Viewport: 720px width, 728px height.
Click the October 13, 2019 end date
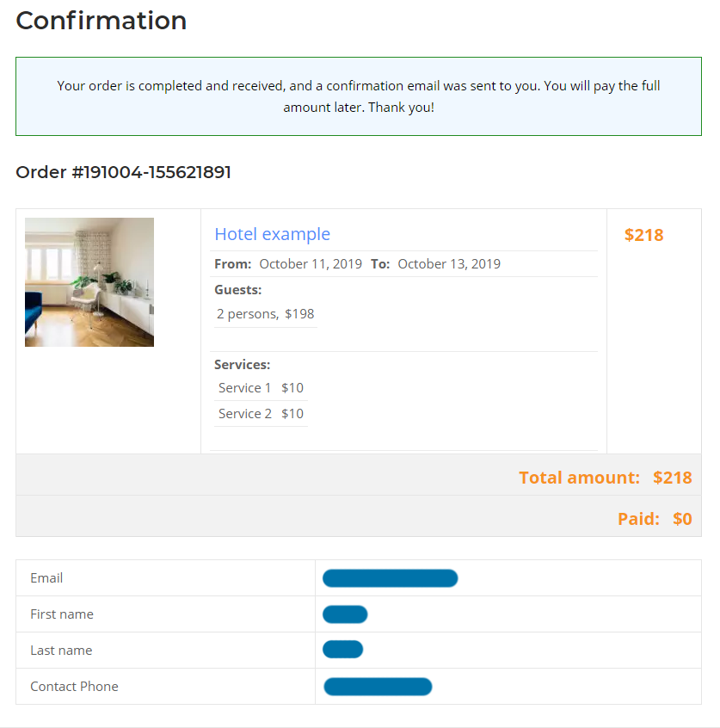[x=449, y=264]
